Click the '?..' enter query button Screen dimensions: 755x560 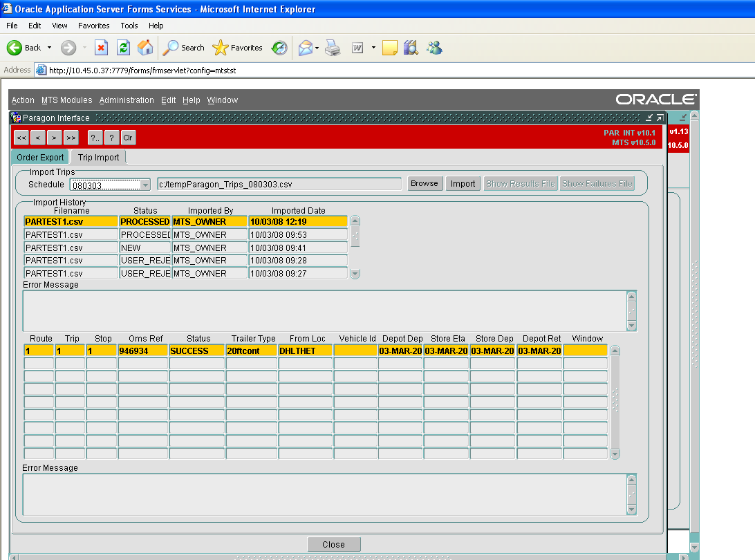tap(95, 138)
